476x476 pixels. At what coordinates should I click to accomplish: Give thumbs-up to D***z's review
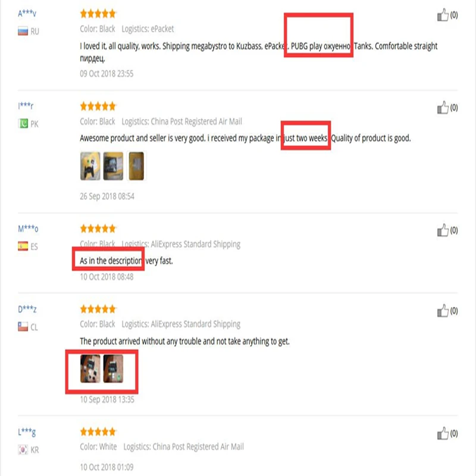coord(443,311)
